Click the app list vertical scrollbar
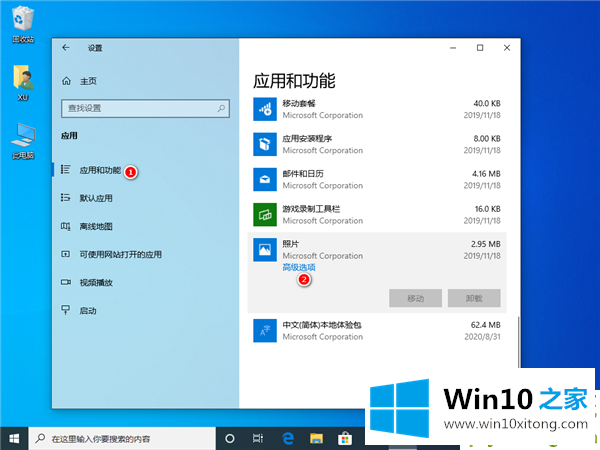600x450 pixels. pos(518,342)
